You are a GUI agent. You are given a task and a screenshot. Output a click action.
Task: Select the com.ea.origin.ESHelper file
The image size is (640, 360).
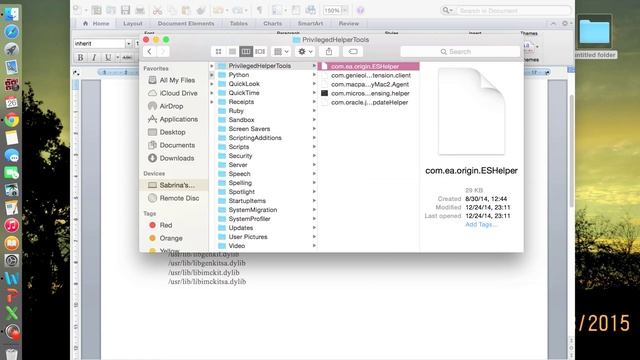369,66
